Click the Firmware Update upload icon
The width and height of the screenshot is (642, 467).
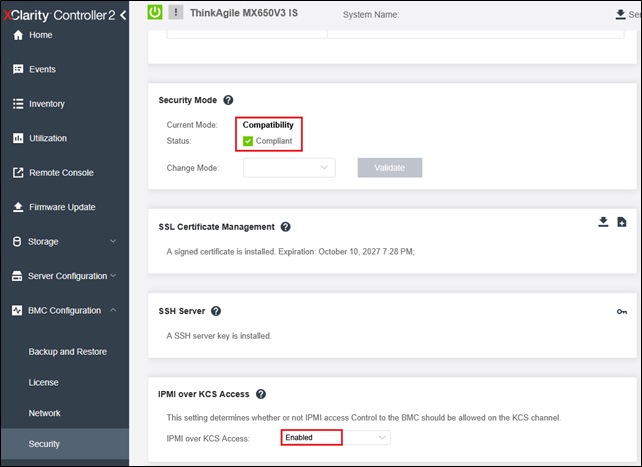(18, 207)
